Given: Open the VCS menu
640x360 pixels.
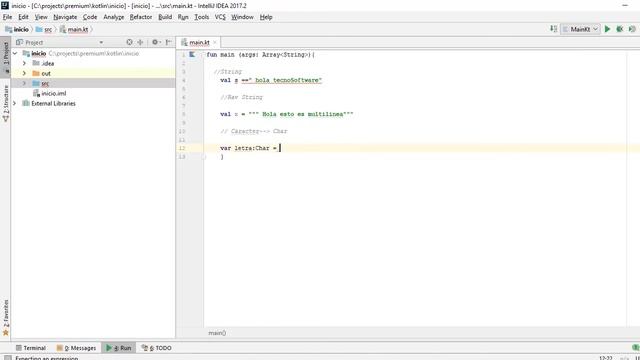Looking at the screenshot, I should click(x=220, y=17).
